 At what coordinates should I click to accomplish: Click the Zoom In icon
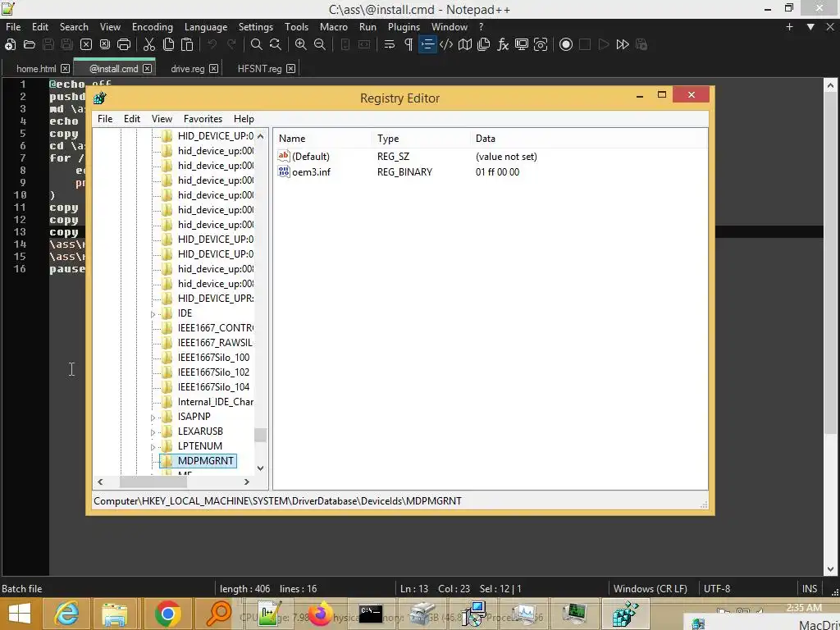(x=300, y=44)
